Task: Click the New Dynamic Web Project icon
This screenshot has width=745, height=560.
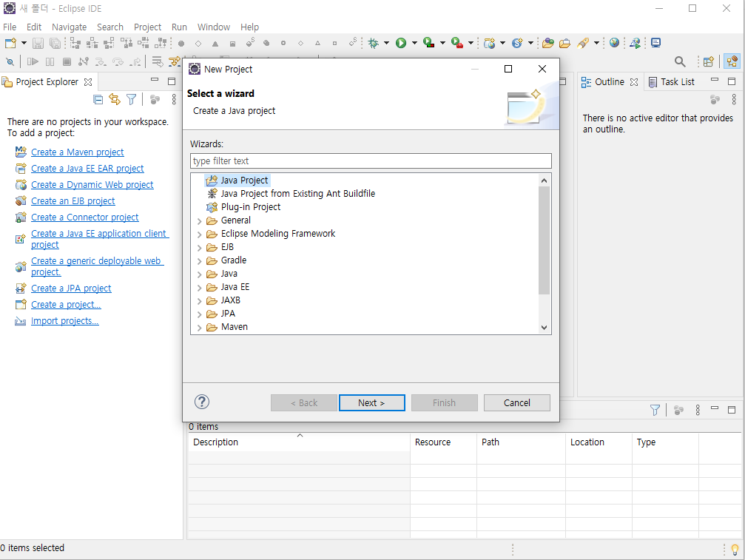Action: pos(489,43)
